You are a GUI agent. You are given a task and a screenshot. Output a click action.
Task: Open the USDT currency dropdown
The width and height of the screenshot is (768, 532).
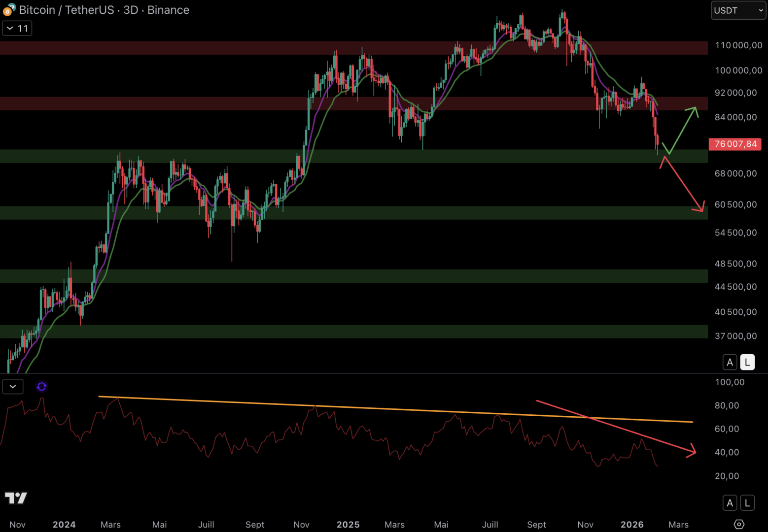point(738,10)
